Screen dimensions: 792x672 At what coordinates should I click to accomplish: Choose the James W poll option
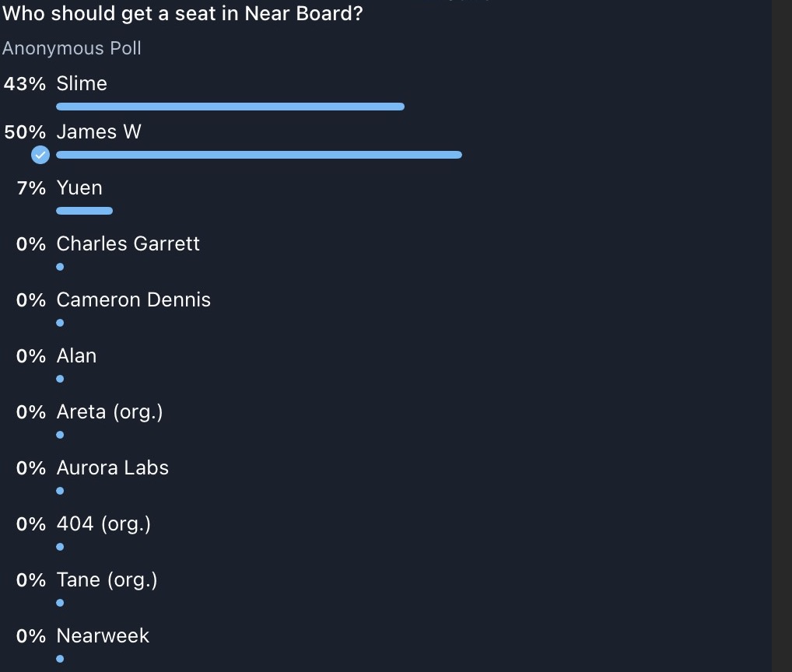(99, 132)
